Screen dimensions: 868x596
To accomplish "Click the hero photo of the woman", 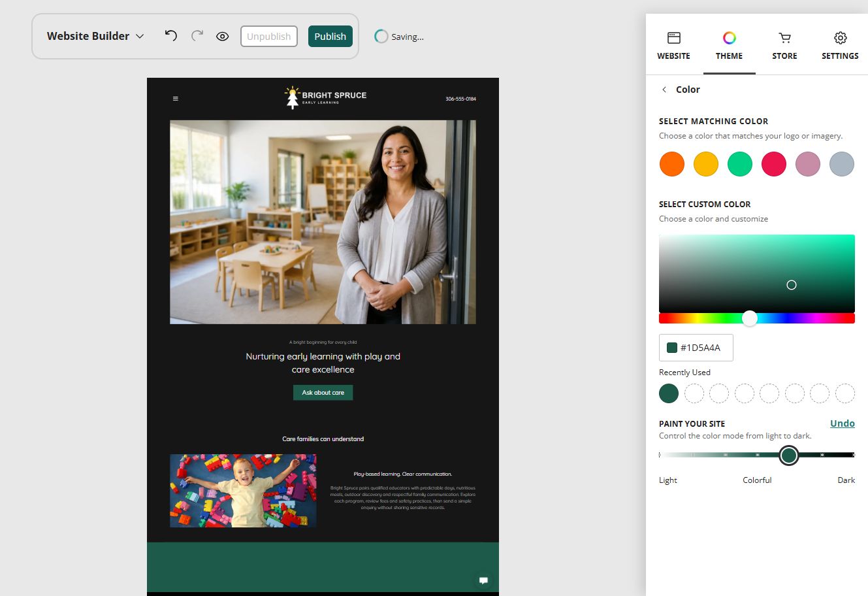I will tap(323, 222).
